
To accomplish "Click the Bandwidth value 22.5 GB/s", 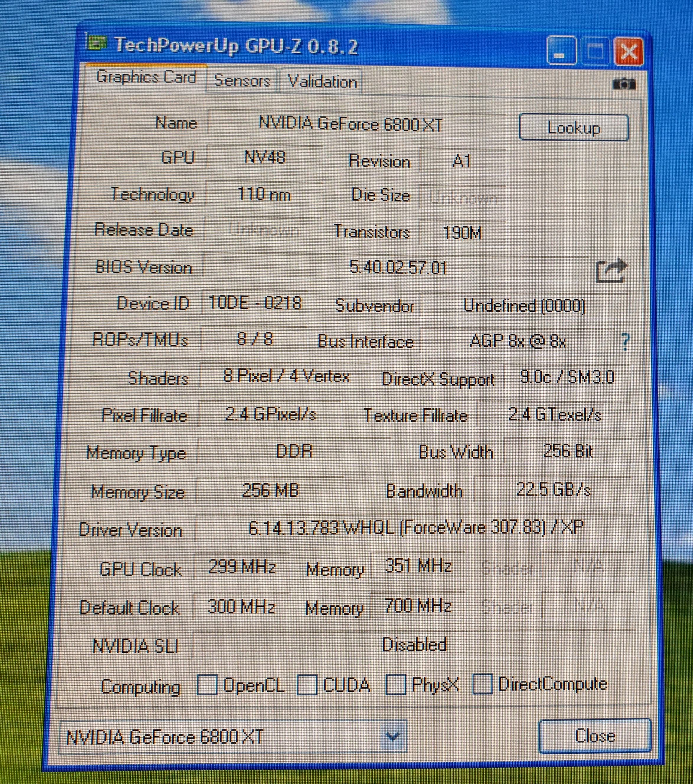I will (x=553, y=490).
